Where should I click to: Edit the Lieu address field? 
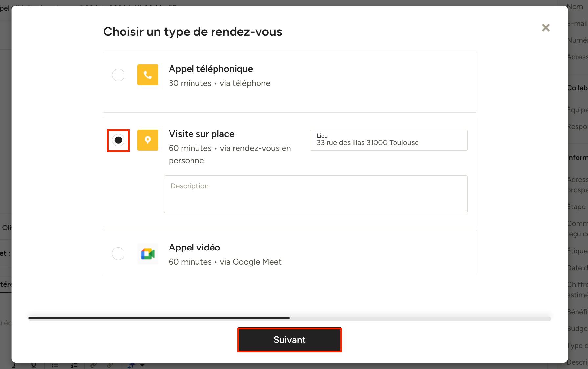click(389, 140)
